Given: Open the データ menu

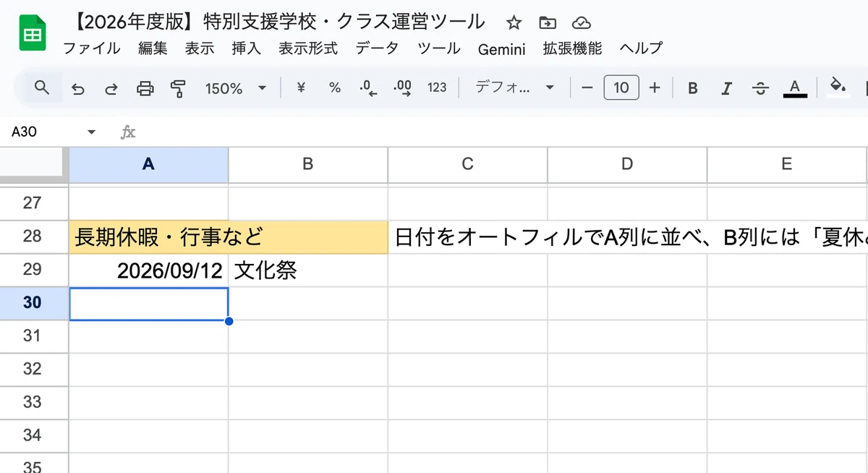Looking at the screenshot, I should (x=377, y=48).
